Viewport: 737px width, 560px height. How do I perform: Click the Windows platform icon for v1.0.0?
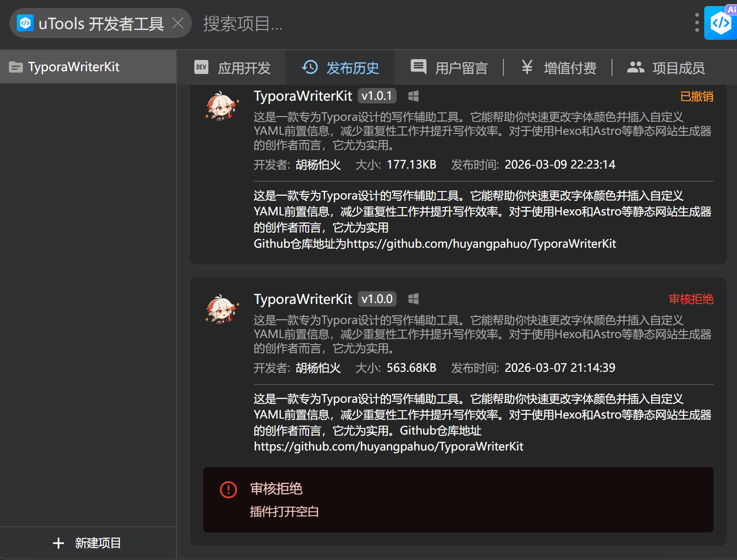click(x=413, y=299)
